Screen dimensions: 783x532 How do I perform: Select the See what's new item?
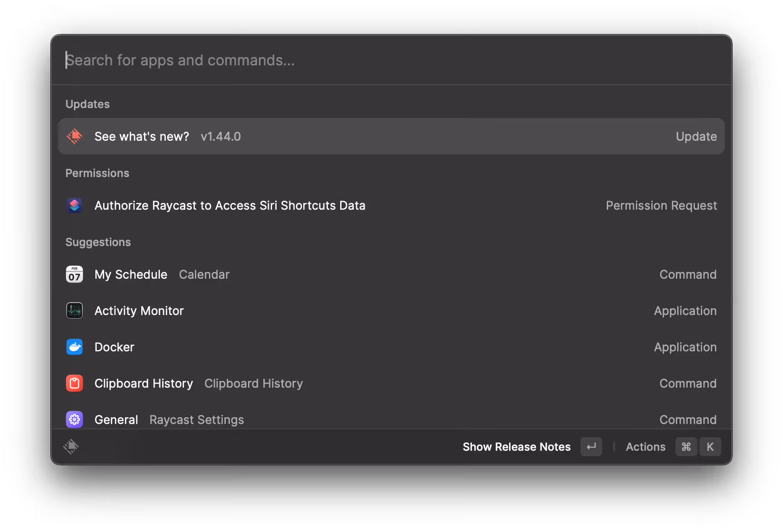click(142, 136)
